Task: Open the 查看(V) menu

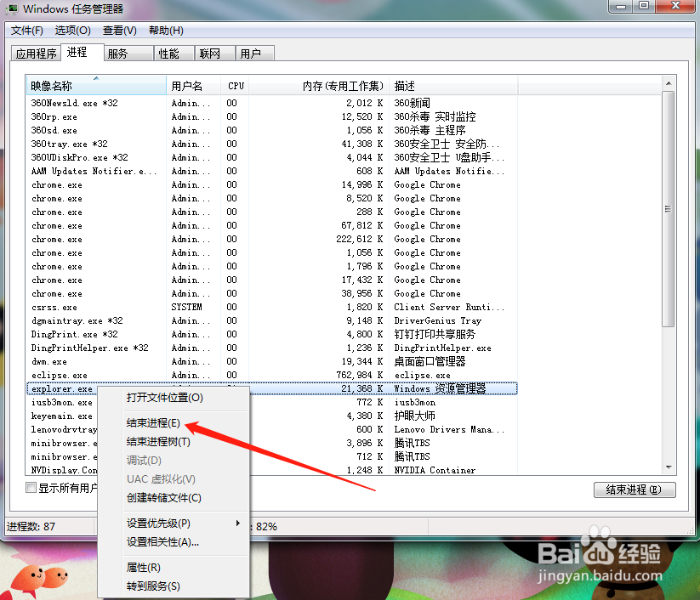Action: tap(120, 31)
